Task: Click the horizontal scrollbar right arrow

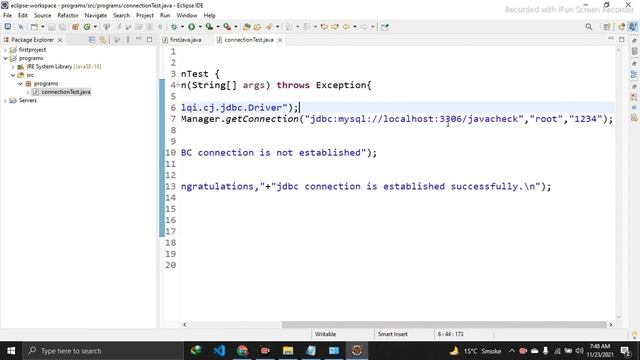Action: click(611, 324)
